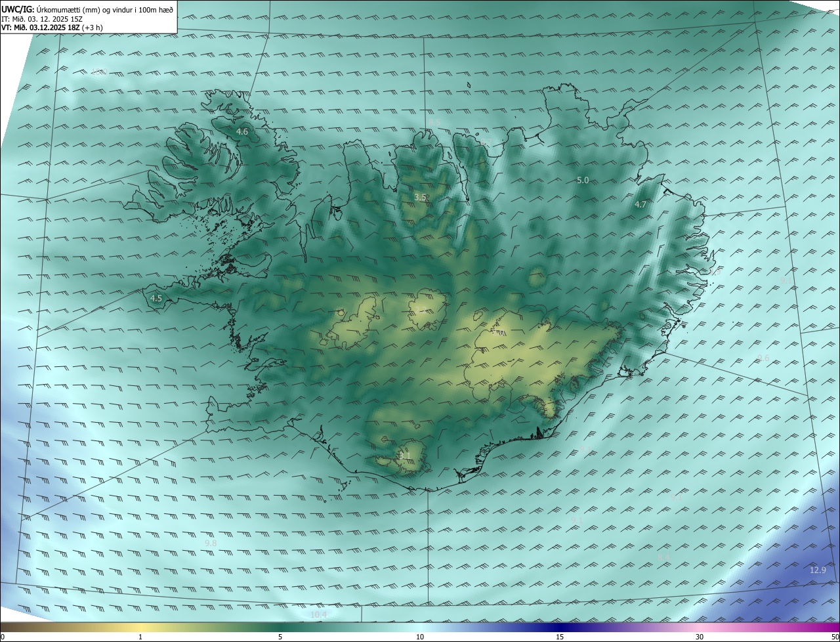Viewport: 840px width, 642px height.
Task: Click the 12.9 value in the blue area
Action: pyautogui.click(x=818, y=570)
